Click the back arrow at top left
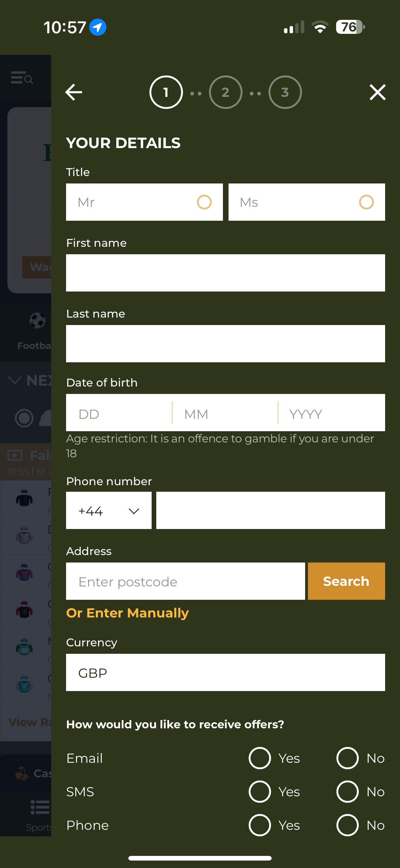400x868 pixels. click(74, 92)
